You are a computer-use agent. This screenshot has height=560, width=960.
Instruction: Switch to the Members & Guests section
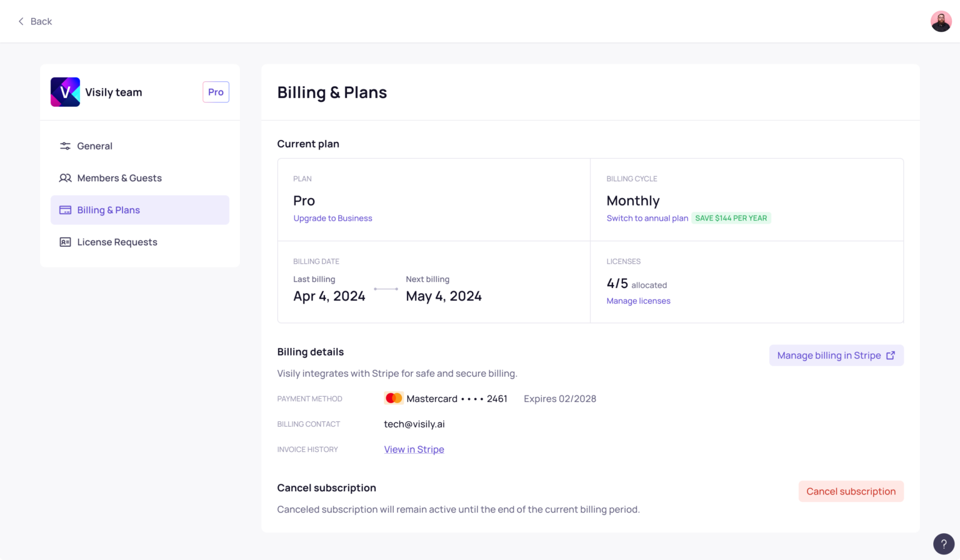pos(119,177)
